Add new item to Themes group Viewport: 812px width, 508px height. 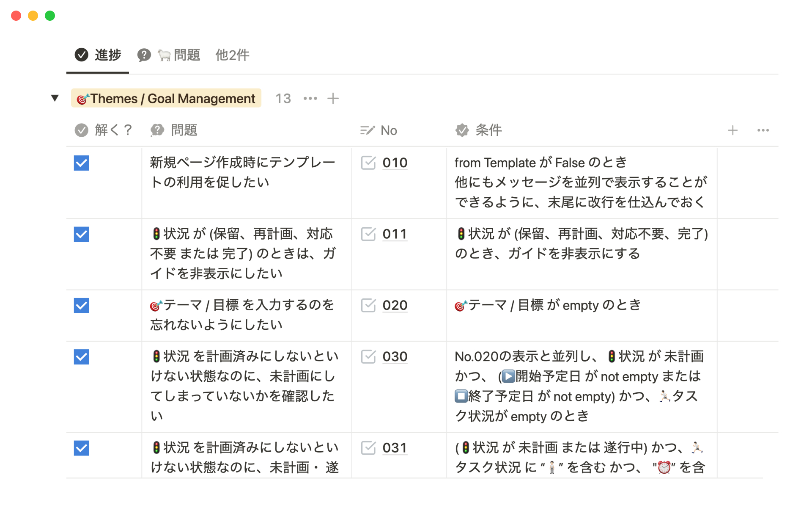coord(333,99)
